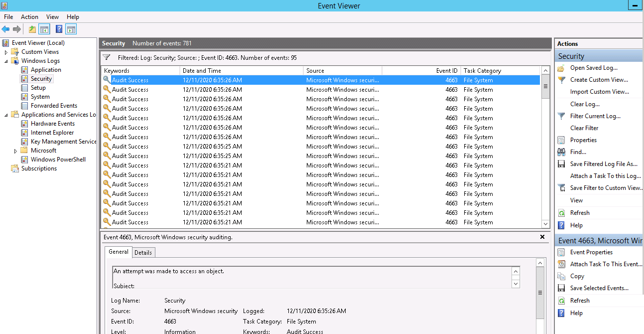Click the green Refresh icon under Security

point(561,213)
